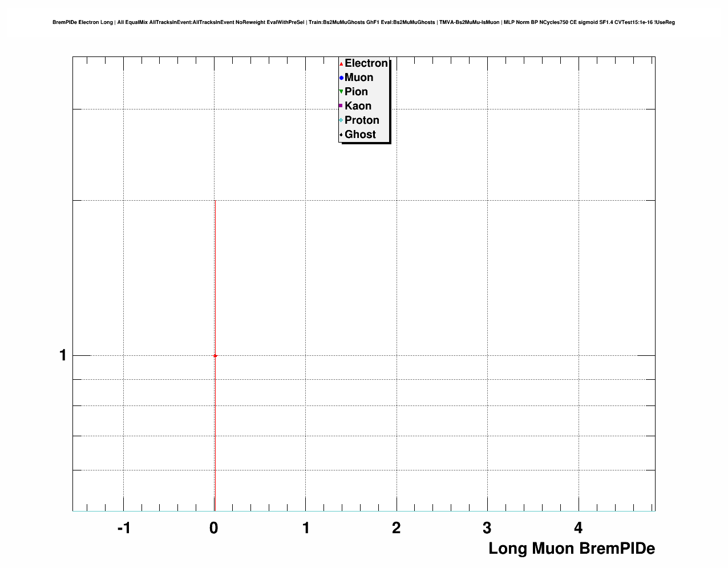Select the Electron legend label
The image size is (728, 568).
(x=366, y=63)
